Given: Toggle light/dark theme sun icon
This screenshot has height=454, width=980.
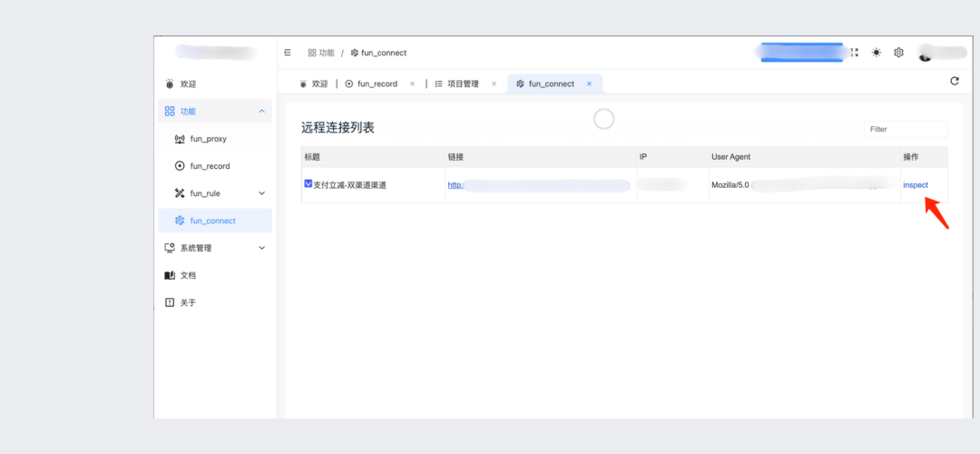Looking at the screenshot, I should coord(876,53).
